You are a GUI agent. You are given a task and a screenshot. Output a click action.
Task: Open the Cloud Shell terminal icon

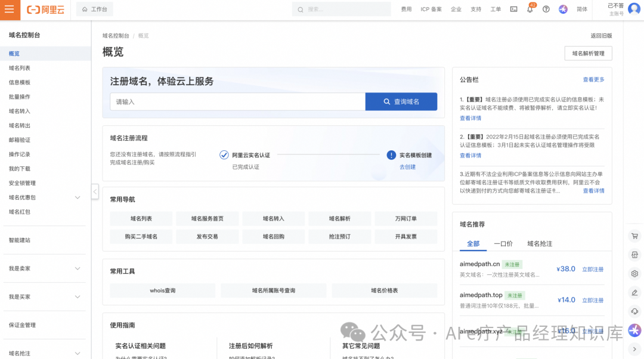coord(513,9)
